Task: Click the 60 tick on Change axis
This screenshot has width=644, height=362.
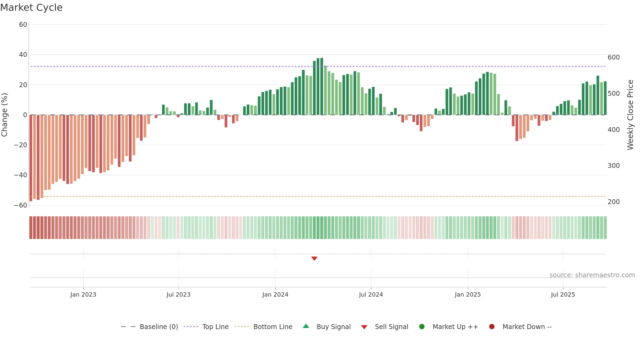Action: [x=23, y=25]
